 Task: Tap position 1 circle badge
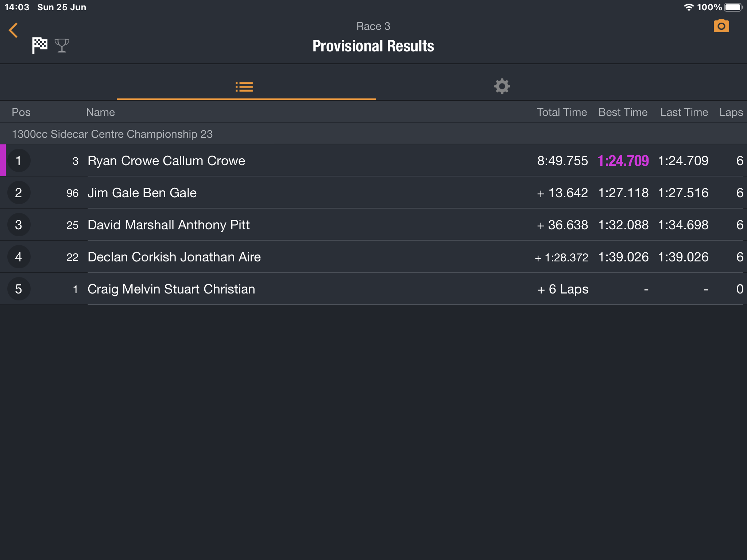click(x=19, y=160)
